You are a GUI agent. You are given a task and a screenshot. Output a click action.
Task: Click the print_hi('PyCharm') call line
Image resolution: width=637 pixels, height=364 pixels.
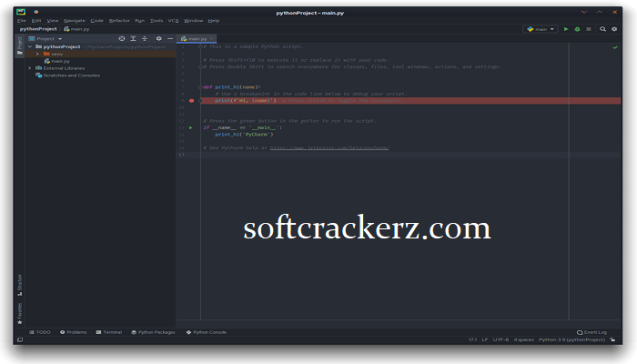(x=244, y=135)
